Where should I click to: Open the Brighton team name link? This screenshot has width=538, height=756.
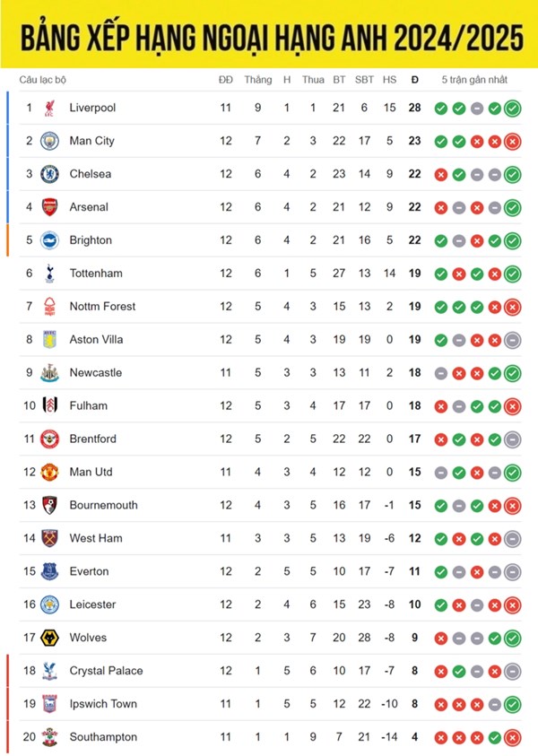point(91,240)
